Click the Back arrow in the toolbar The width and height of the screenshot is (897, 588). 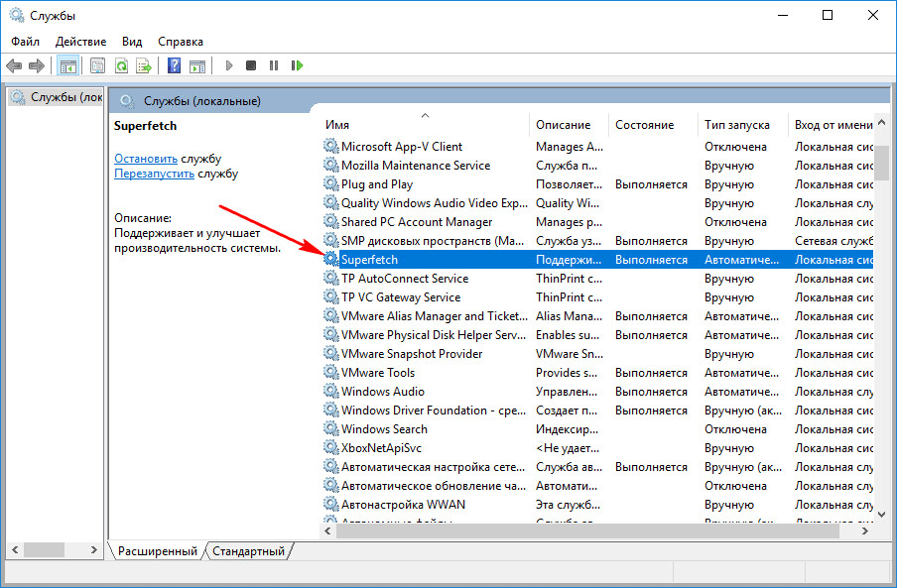tap(14, 66)
